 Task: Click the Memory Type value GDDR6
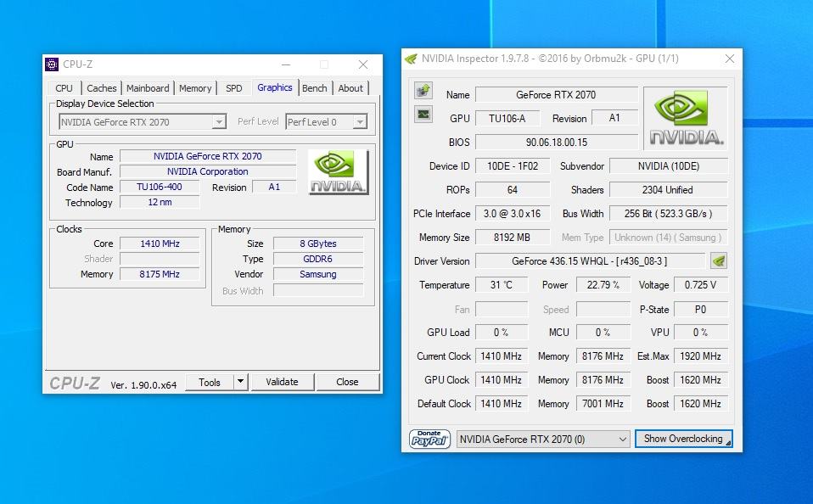coord(318,259)
